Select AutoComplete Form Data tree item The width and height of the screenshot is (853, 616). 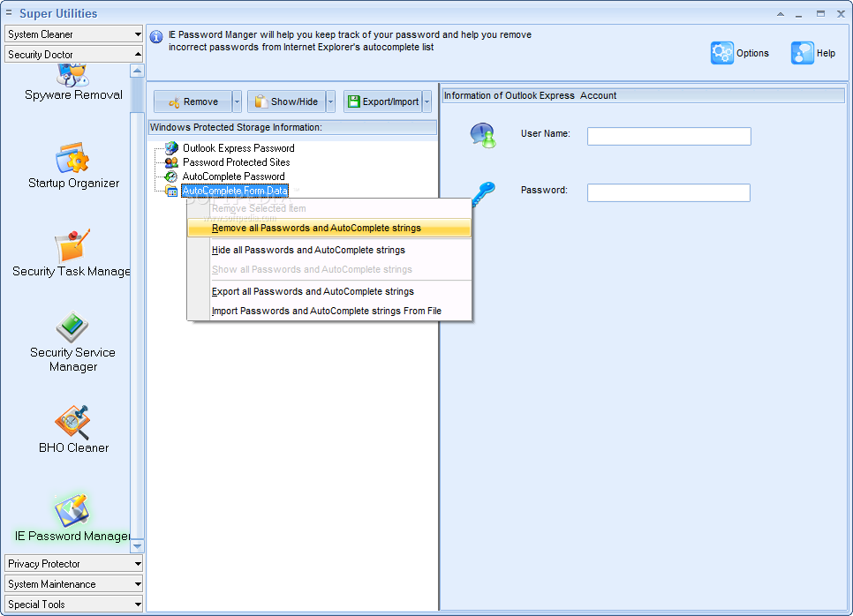coord(235,191)
